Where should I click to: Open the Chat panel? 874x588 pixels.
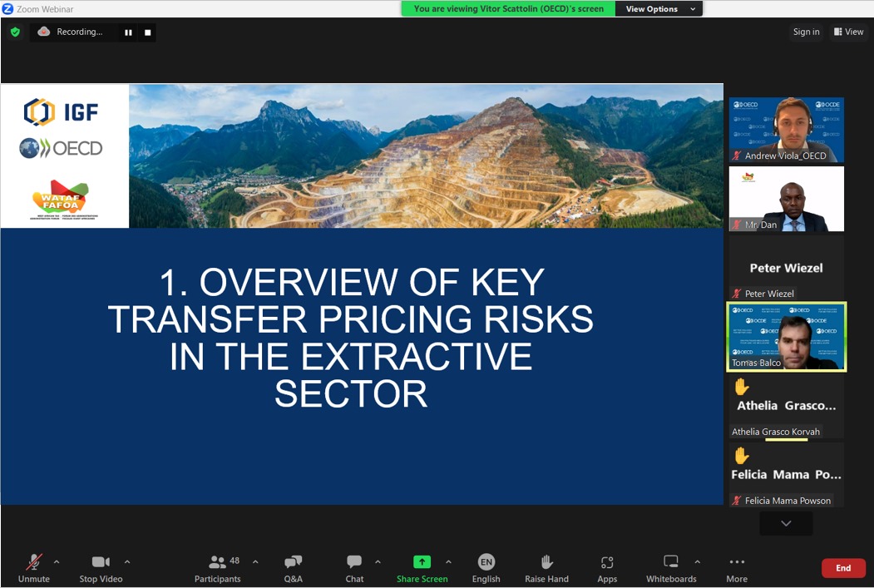(354, 569)
